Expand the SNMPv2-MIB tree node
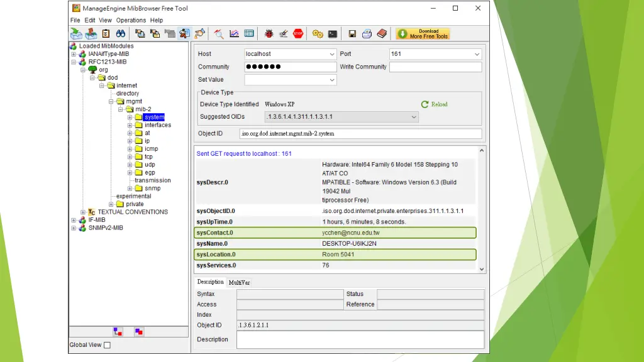Screen dimensions: 644x362 [x=74, y=228]
